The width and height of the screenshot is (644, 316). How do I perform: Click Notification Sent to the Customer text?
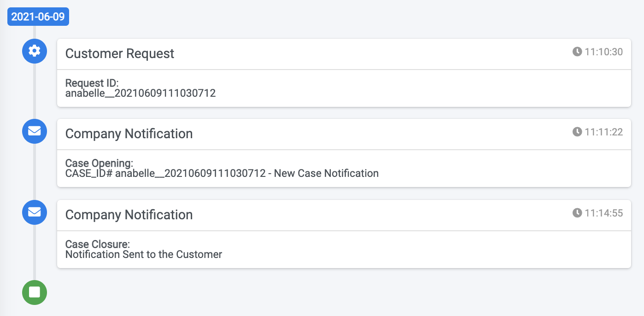pyautogui.click(x=144, y=254)
